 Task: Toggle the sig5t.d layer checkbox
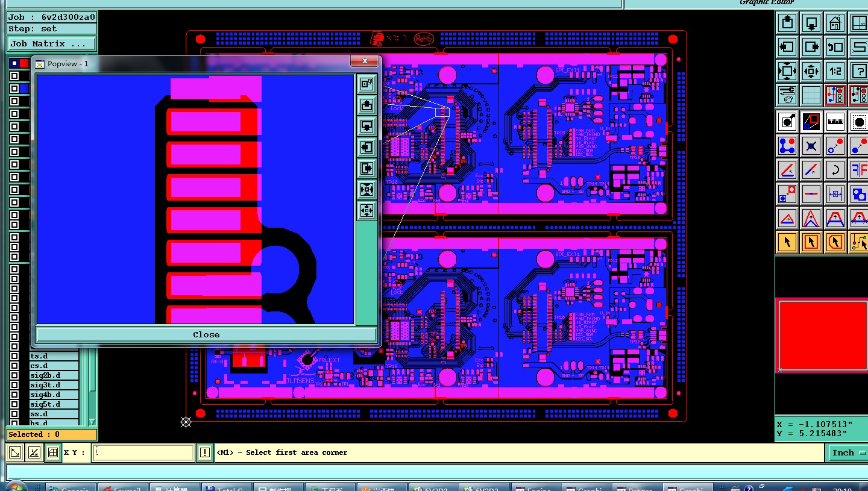coord(15,404)
